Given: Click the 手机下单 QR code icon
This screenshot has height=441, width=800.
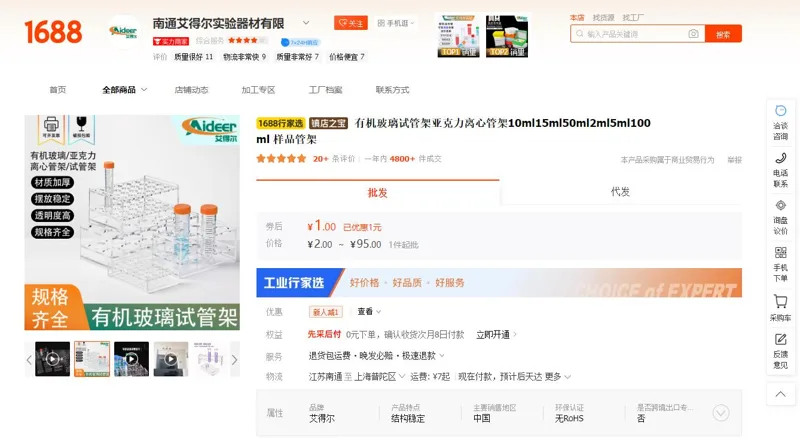Looking at the screenshot, I should coord(780,253).
